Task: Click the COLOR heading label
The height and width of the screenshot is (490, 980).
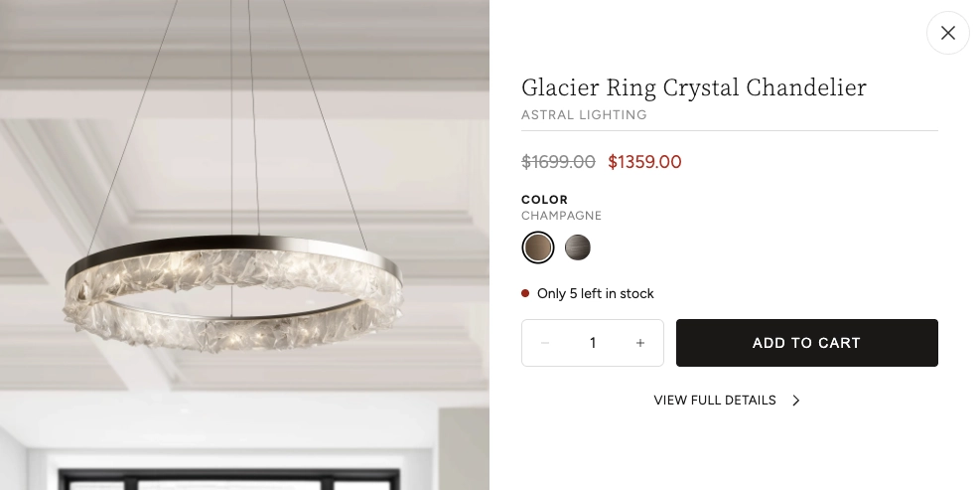Action: [545, 200]
